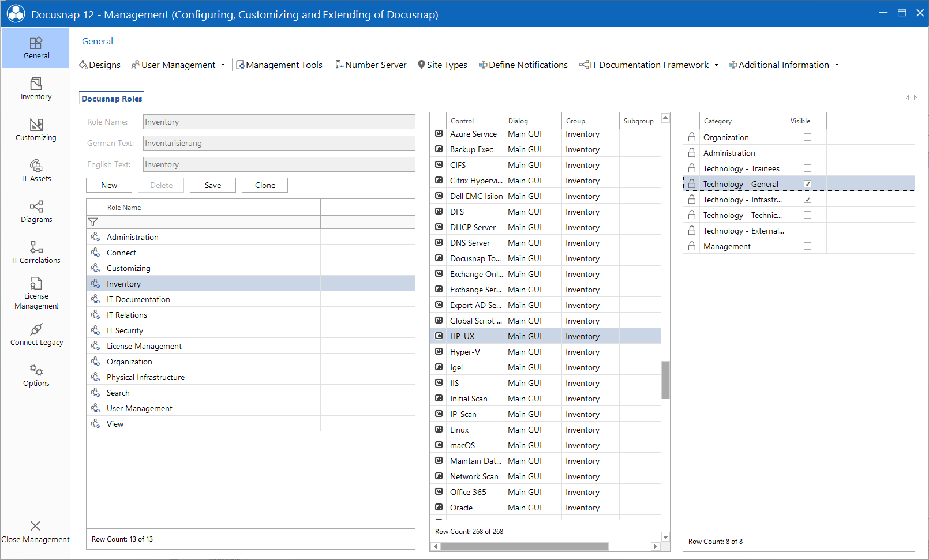Open IT Assets in the sidebar
The width and height of the screenshot is (929, 560).
pos(36,171)
